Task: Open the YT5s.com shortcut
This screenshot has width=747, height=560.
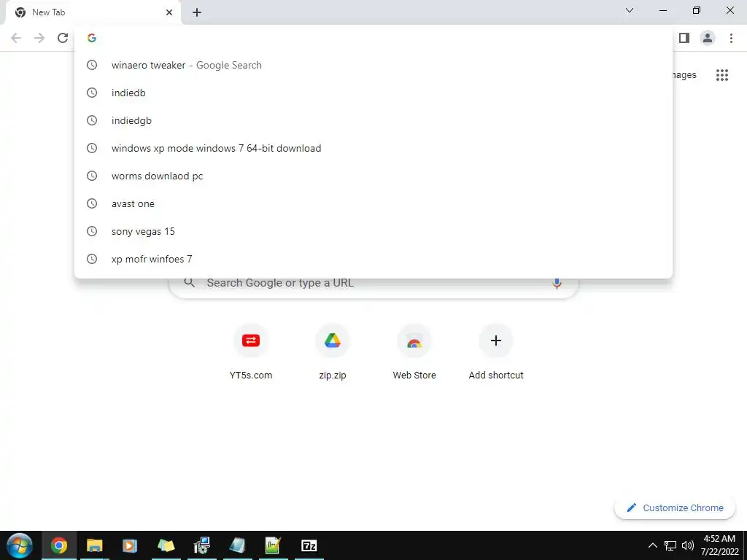Action: click(x=251, y=351)
